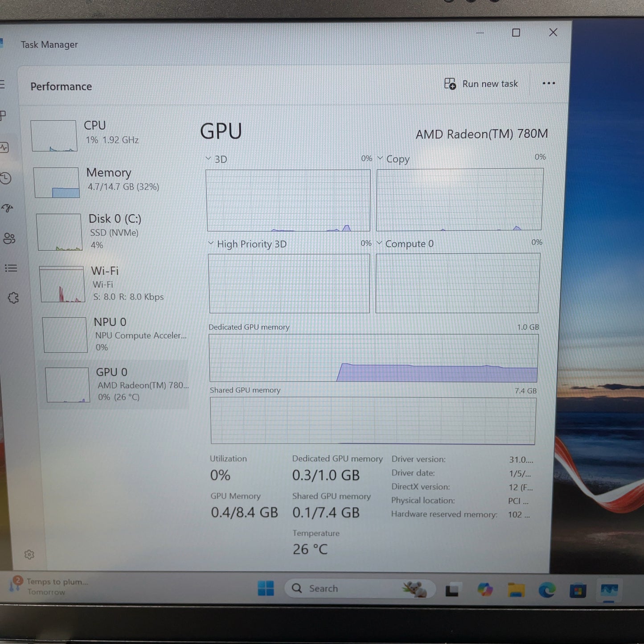Click the Driver version label
This screenshot has height=644, width=644.
pos(418,459)
